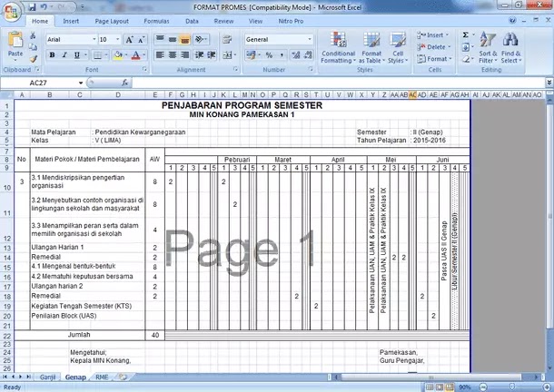This screenshot has width=554, height=392.
Task: Toggle Top Align for cell text
Action: point(160,39)
